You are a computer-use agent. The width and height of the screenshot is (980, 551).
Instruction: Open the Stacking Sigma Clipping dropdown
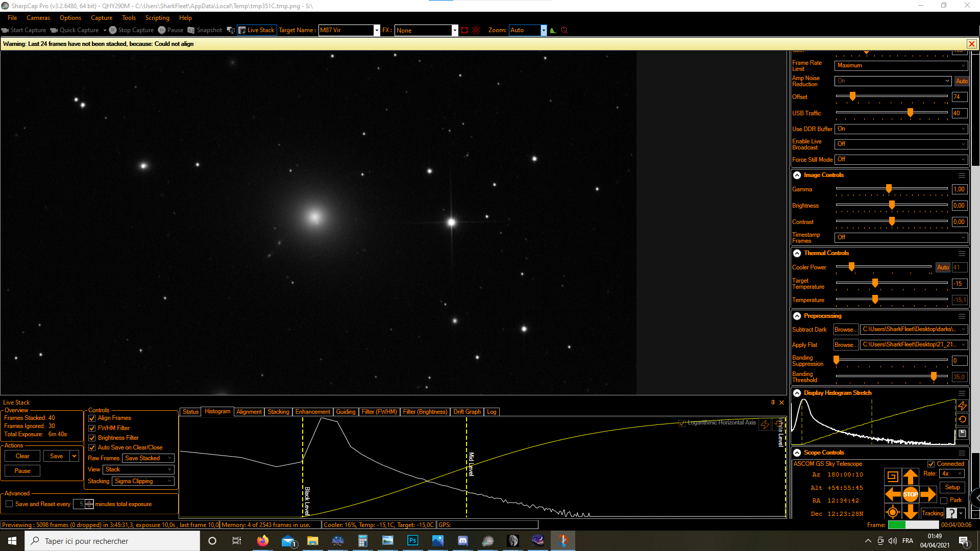143,481
